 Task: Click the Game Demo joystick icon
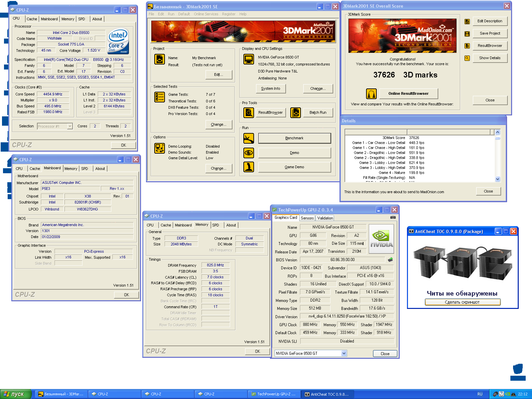249,167
